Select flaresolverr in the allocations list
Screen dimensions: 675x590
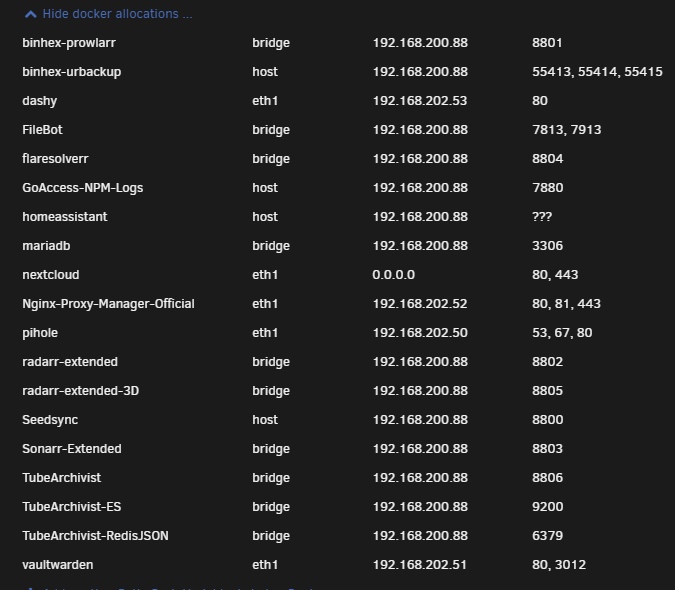(x=55, y=159)
